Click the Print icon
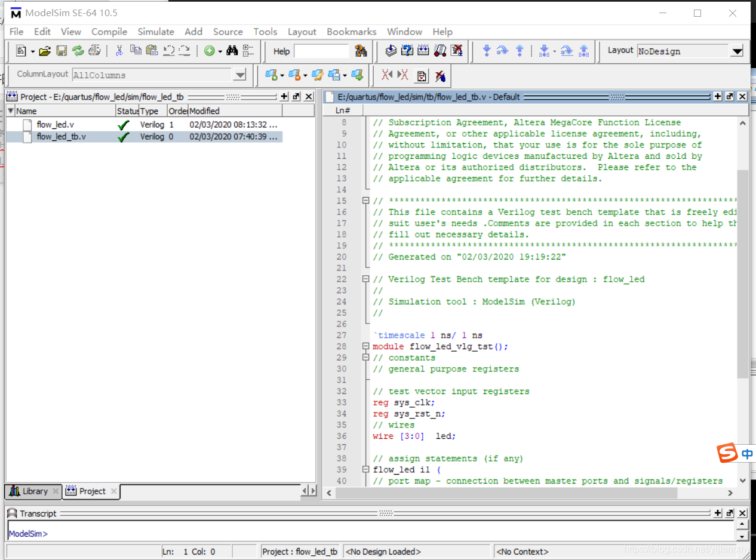 [x=94, y=51]
